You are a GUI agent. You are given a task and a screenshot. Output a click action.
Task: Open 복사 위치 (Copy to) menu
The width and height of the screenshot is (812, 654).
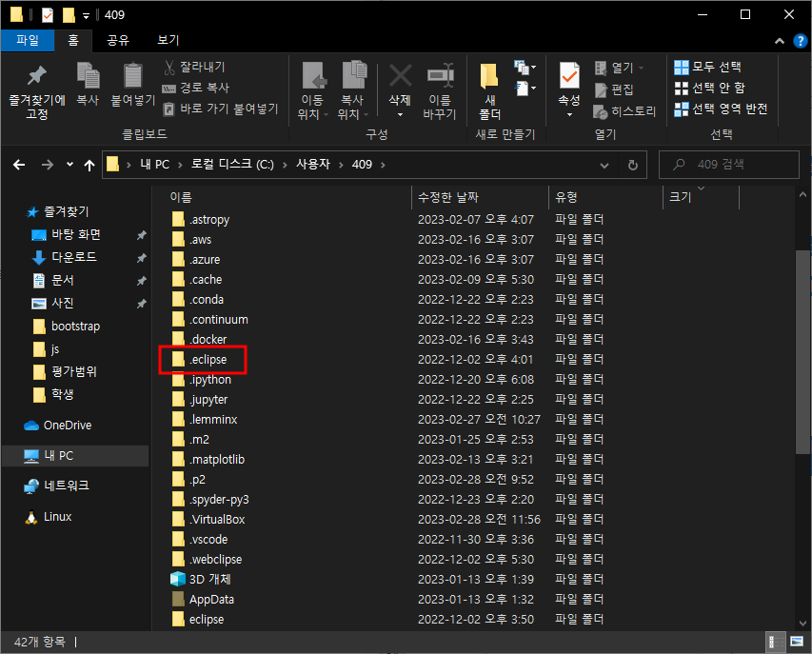[x=354, y=90]
